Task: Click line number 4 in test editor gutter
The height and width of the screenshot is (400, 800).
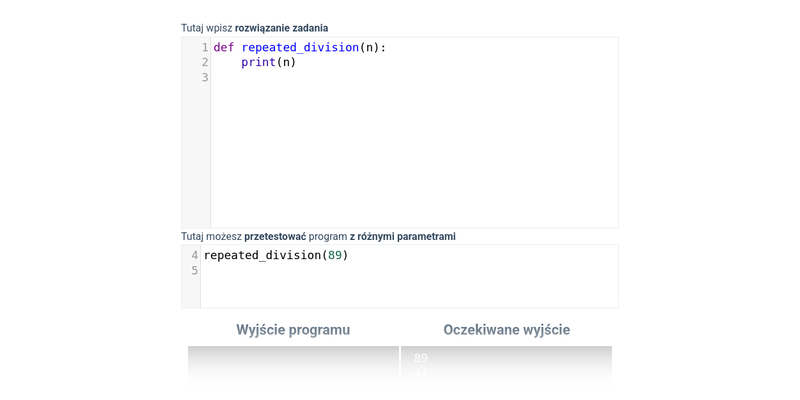Action: pos(194,255)
